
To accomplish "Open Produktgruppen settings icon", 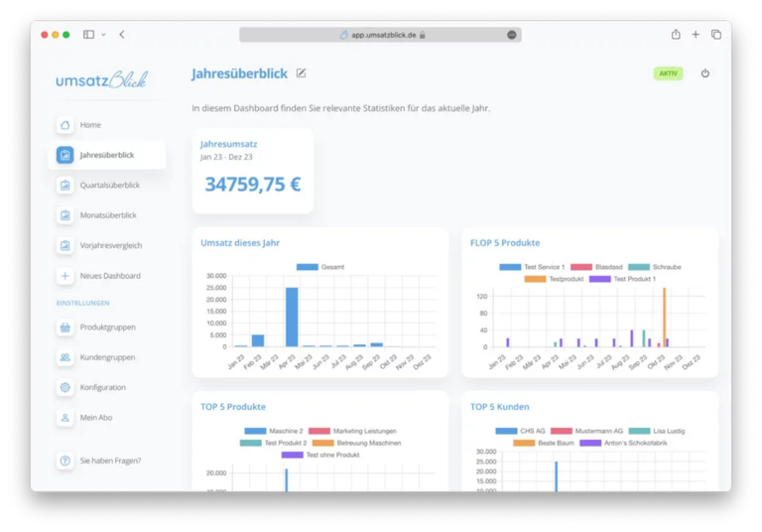I will click(x=64, y=328).
